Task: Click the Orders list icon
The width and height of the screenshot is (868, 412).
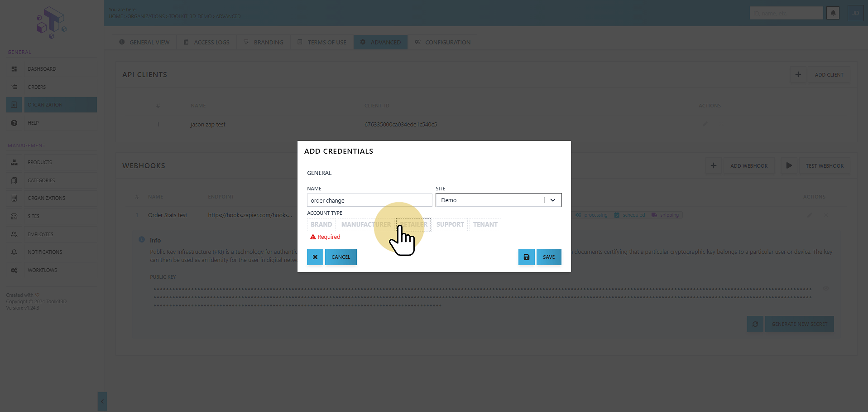Action: 14,87
